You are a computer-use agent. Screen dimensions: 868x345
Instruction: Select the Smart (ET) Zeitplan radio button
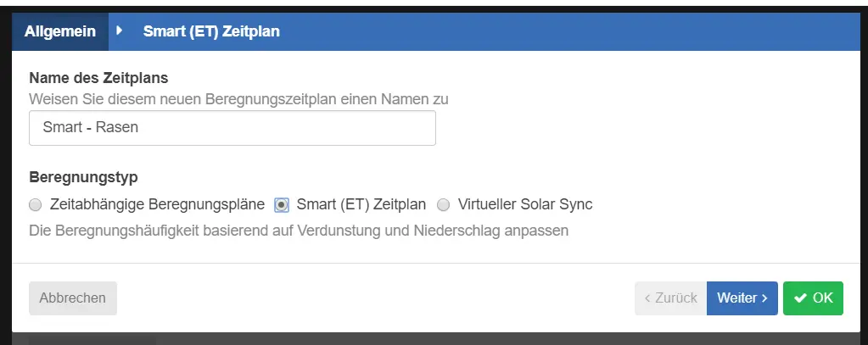tap(282, 204)
